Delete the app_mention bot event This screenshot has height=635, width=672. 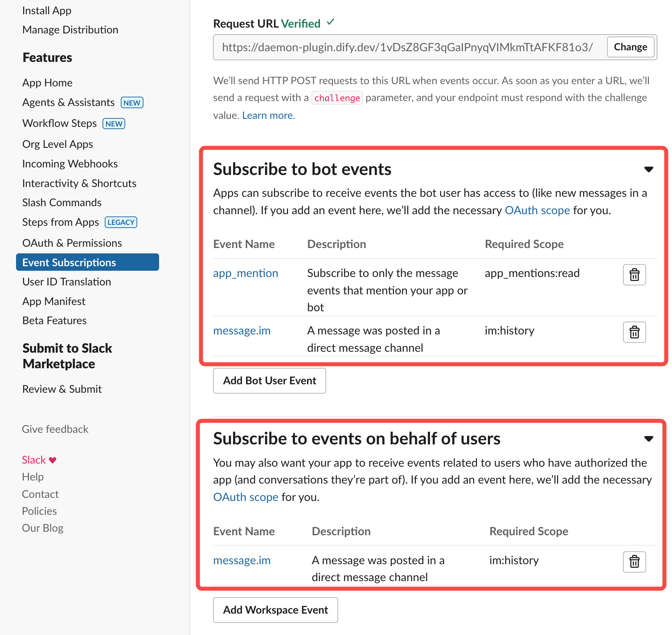[x=634, y=275]
